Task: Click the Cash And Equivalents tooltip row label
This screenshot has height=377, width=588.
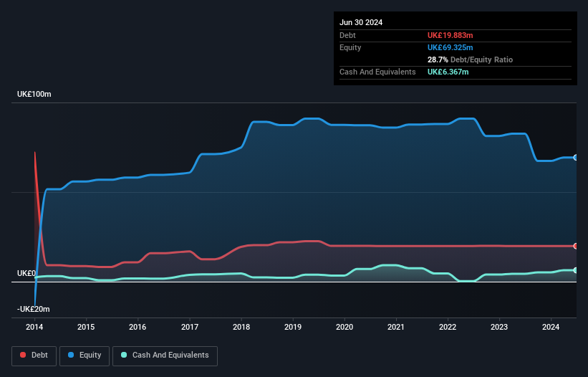Action: tap(377, 72)
